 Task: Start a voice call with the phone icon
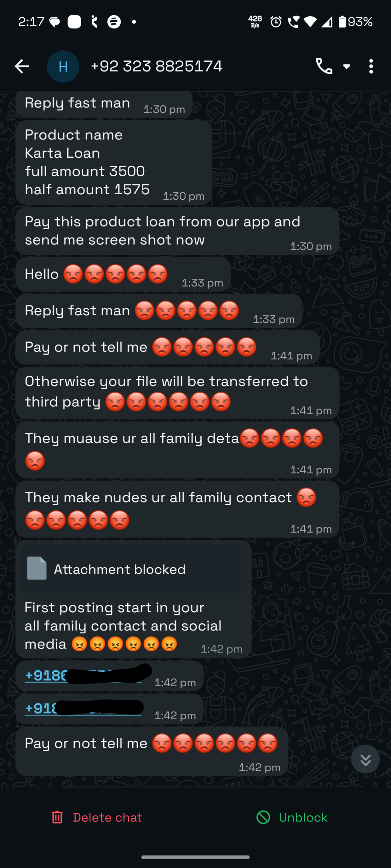pos(324,66)
